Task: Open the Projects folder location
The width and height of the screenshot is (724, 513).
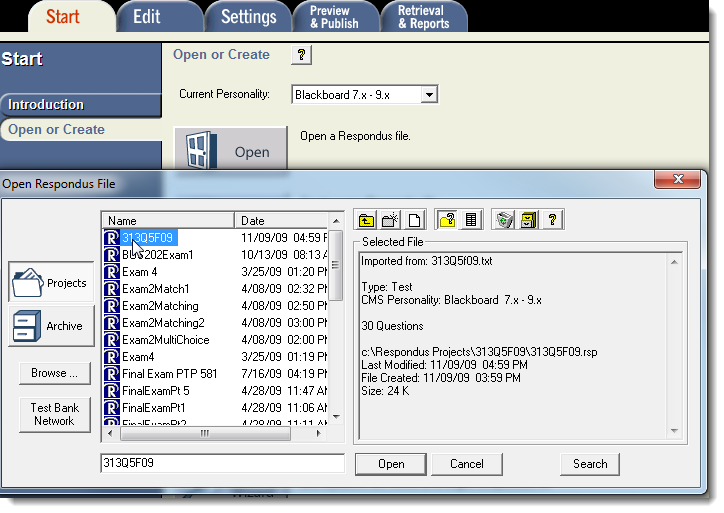Action: tap(51, 283)
